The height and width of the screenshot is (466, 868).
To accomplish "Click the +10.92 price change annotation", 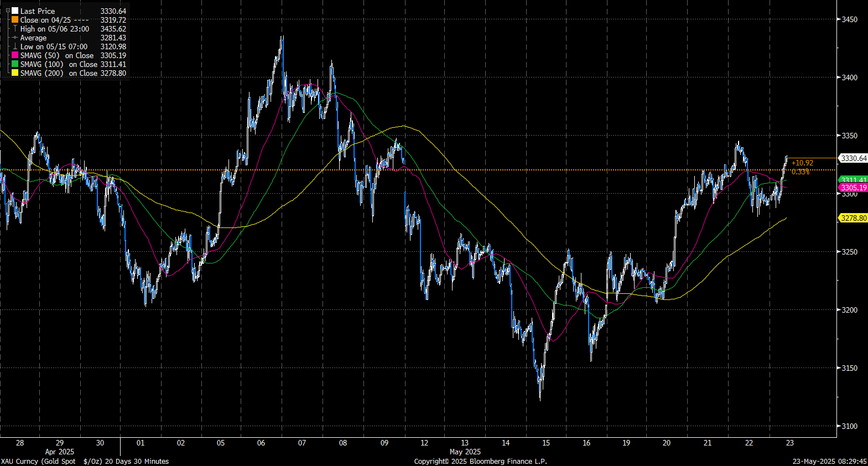I will (x=802, y=163).
